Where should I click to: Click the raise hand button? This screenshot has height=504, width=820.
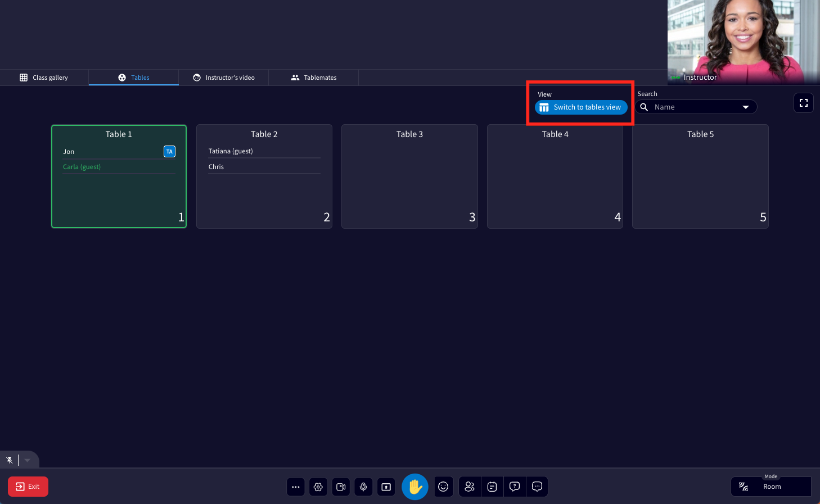[415, 487]
